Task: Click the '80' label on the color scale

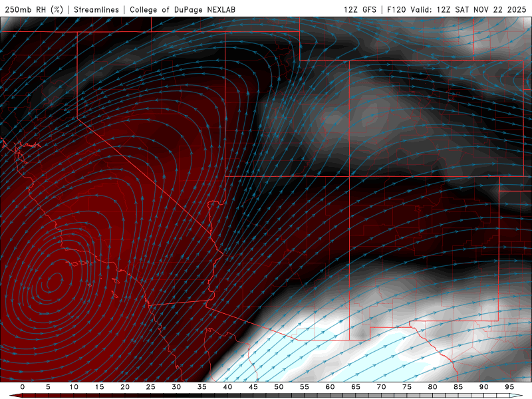Action: tap(432, 387)
